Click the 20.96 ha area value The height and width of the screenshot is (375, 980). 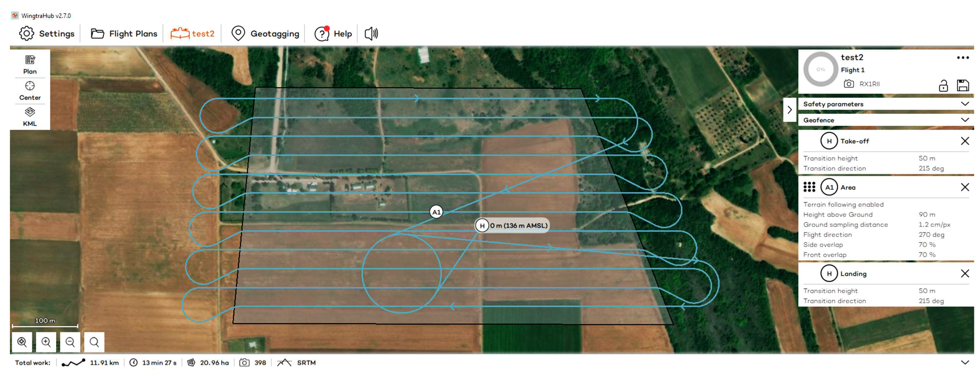point(214,363)
